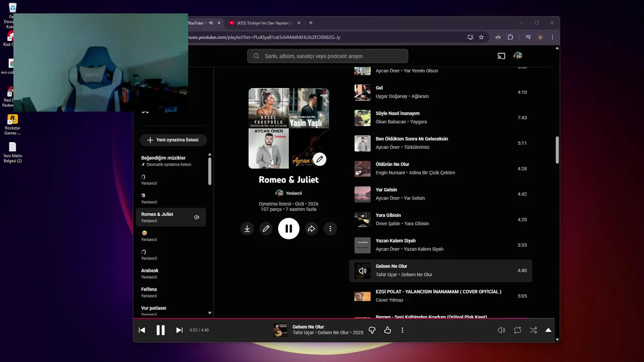Share the Romeo & Juliet playlist

click(x=311, y=229)
